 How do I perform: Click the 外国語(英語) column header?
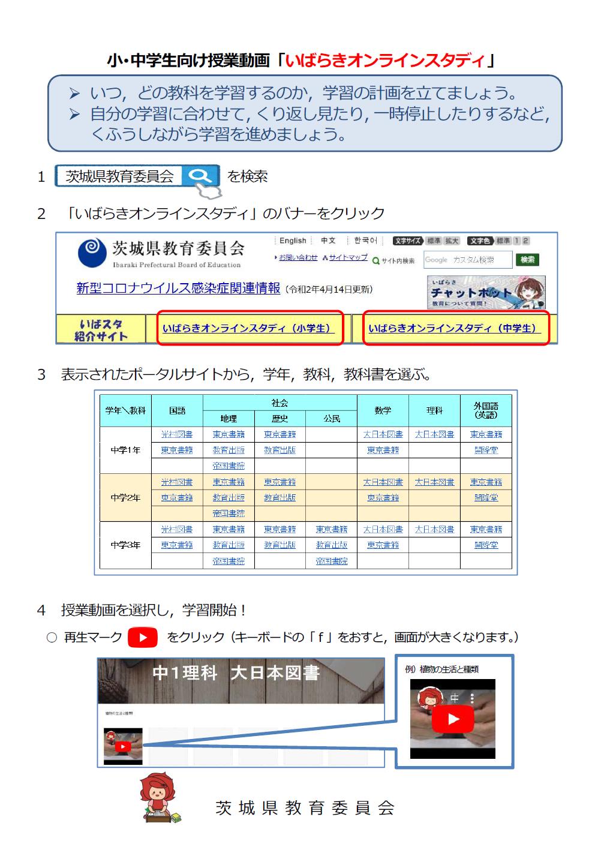(486, 410)
